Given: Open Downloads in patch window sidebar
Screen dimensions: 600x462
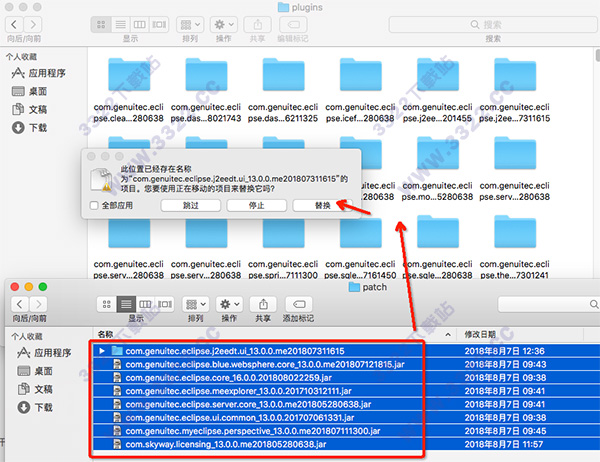Looking at the screenshot, I should pos(35,407).
